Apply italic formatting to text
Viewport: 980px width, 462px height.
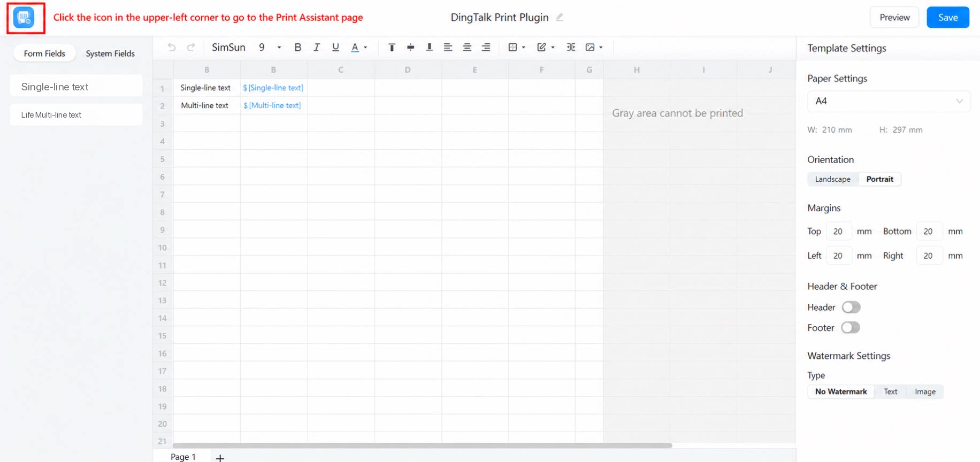pyautogui.click(x=317, y=47)
